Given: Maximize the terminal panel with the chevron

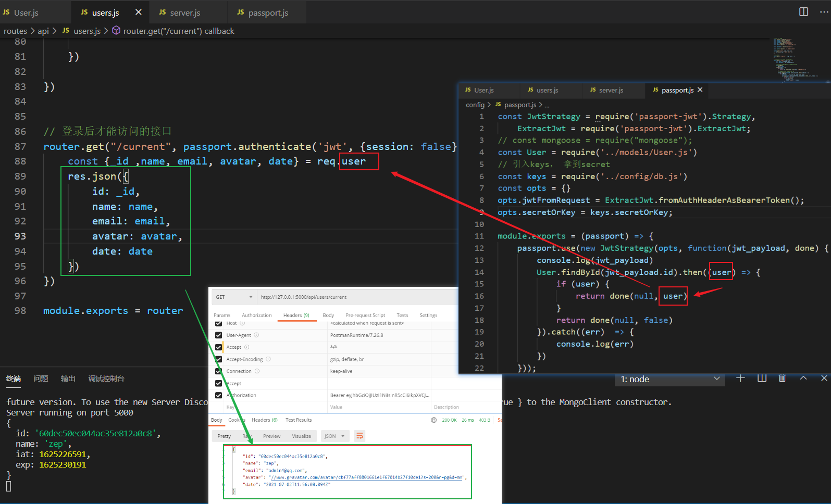Looking at the screenshot, I should pyautogui.click(x=803, y=379).
